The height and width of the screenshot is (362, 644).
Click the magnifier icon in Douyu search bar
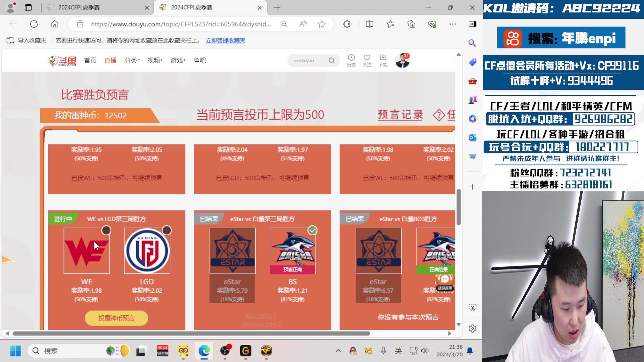331,60
